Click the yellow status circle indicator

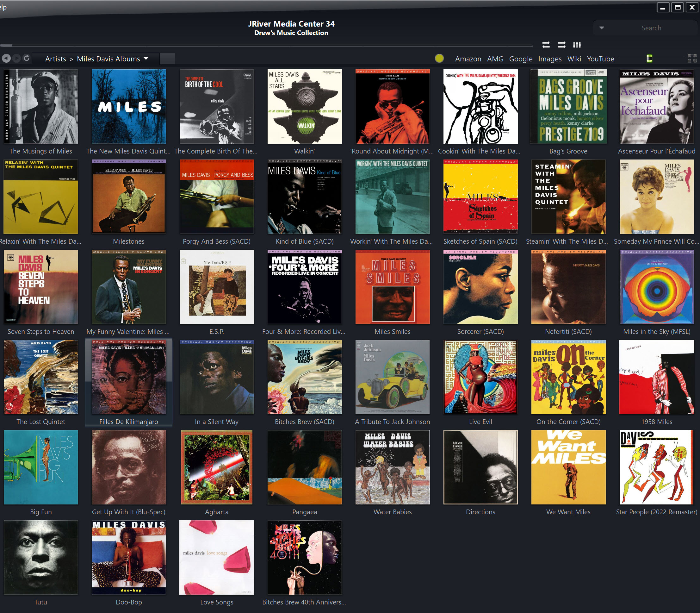[439, 59]
